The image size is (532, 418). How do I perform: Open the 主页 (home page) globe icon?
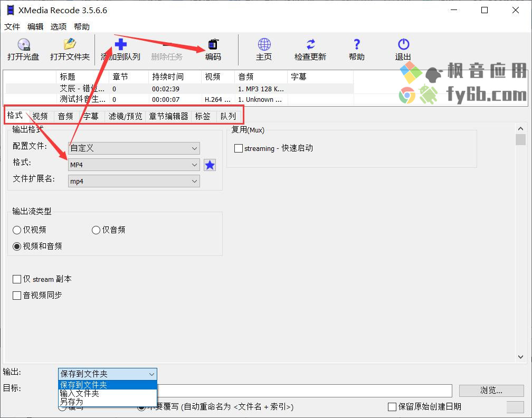[264, 44]
